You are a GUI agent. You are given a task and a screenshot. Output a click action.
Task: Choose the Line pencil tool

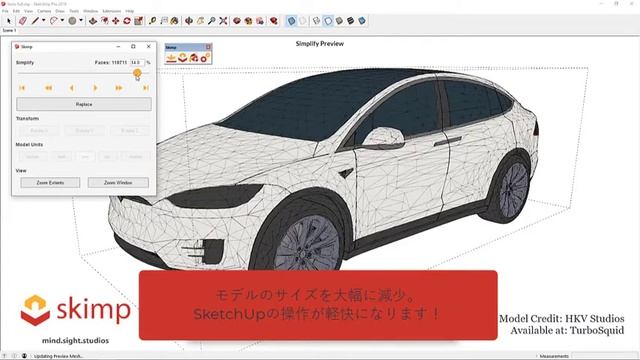(x=36, y=21)
